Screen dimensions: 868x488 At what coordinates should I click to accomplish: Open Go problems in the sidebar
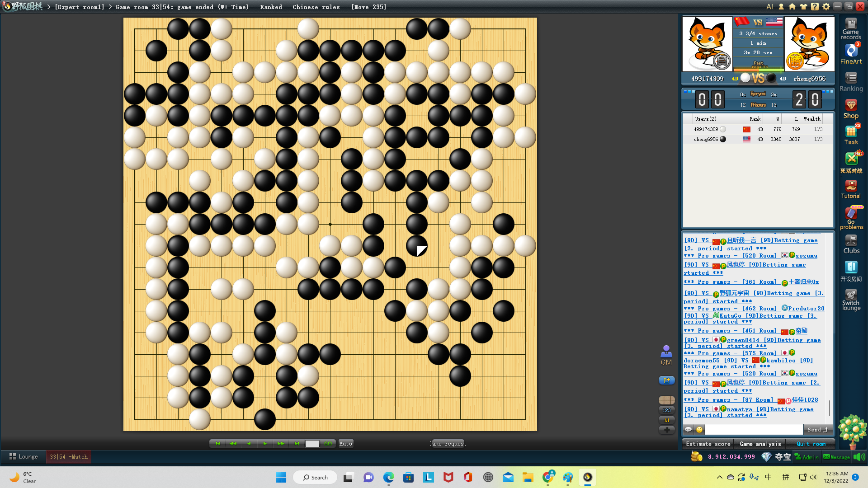click(851, 218)
